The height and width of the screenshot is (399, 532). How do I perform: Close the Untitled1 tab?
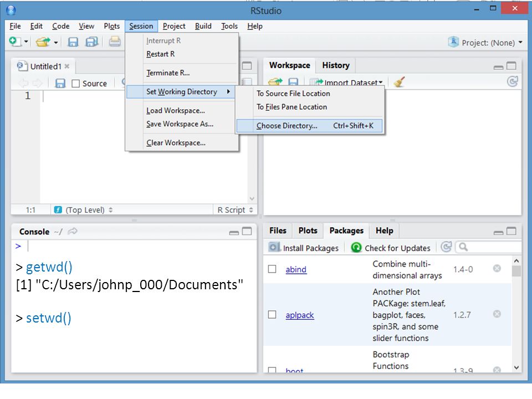[67, 66]
